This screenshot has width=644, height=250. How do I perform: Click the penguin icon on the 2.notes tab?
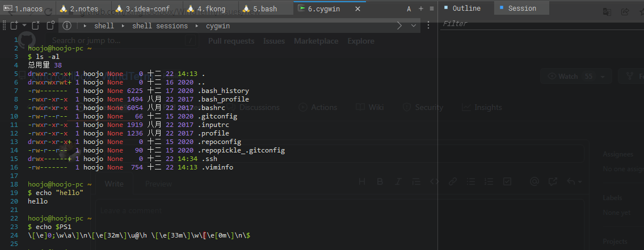pyautogui.click(x=63, y=8)
